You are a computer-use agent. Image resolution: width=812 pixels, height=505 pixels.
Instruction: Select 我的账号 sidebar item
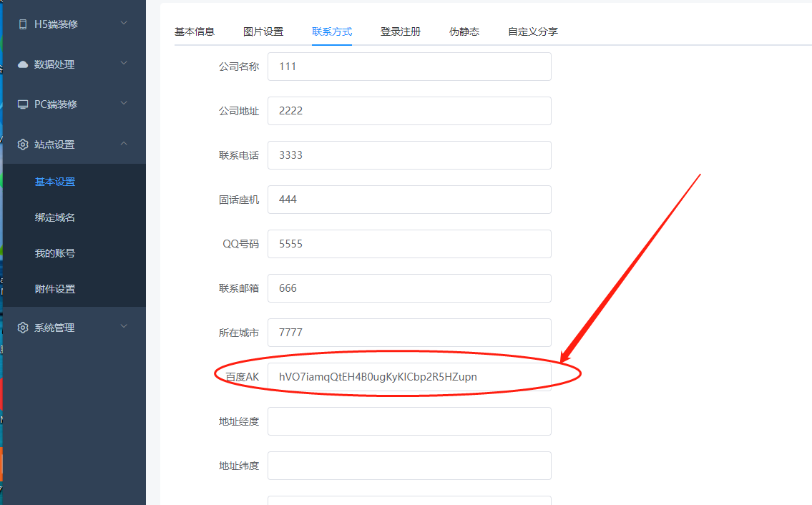(55, 253)
